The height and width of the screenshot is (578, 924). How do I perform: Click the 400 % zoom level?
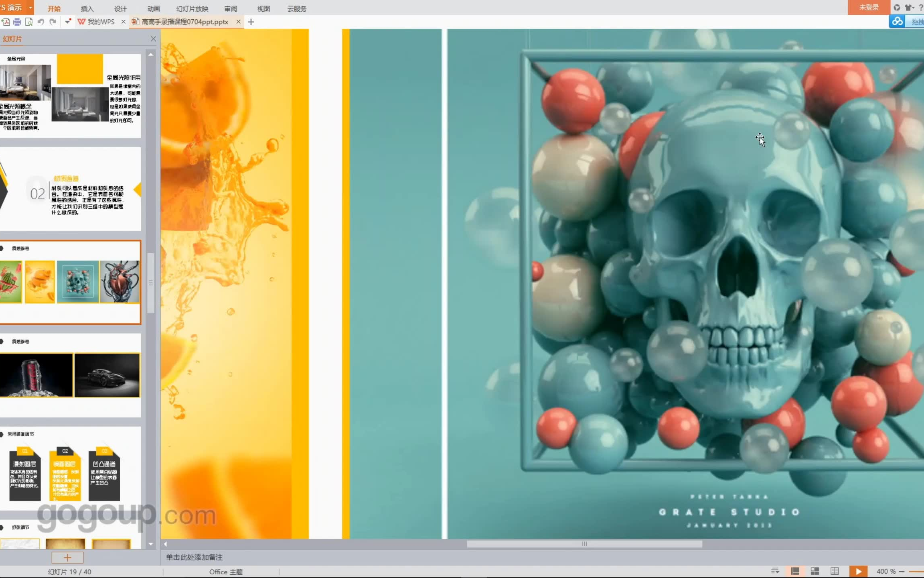point(885,571)
